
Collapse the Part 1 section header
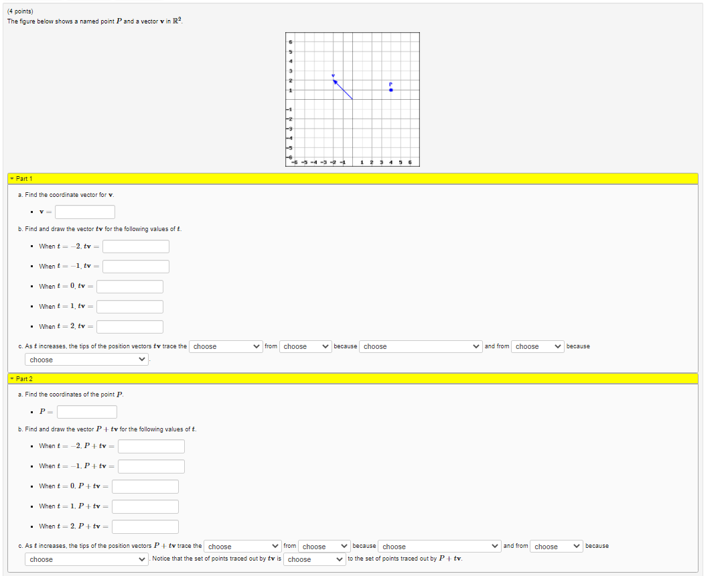tap(353, 179)
